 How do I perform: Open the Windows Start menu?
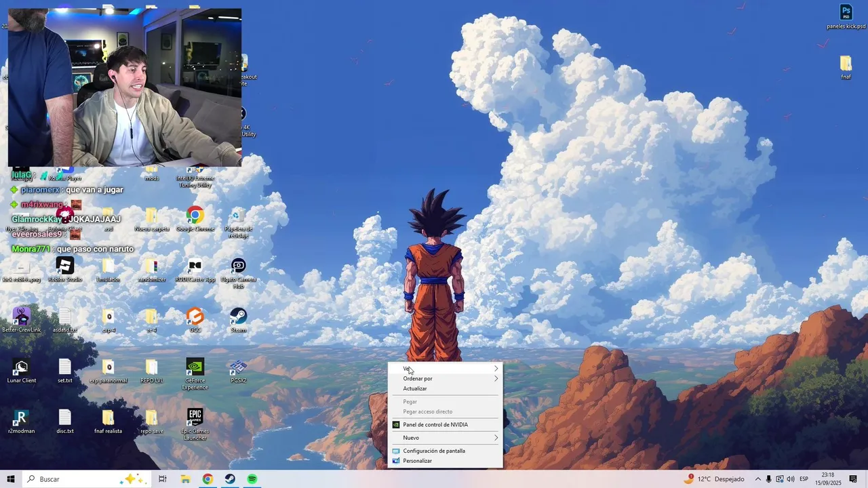pos(11,479)
